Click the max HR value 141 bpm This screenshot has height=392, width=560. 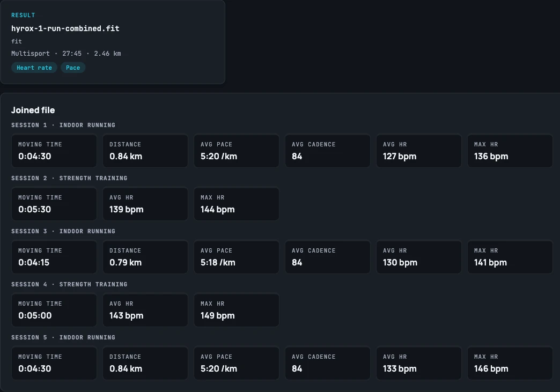pyautogui.click(x=490, y=262)
